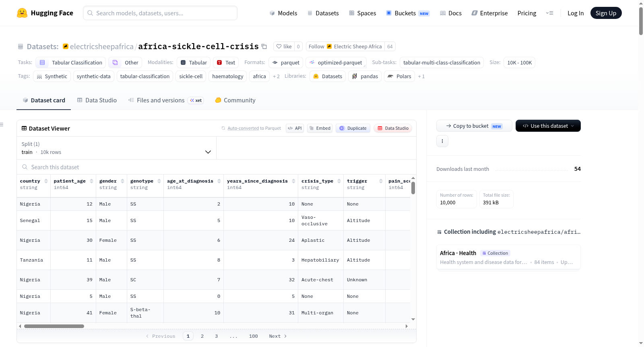Copy dataset to bucket
The height and width of the screenshot is (347, 644).
474,126
